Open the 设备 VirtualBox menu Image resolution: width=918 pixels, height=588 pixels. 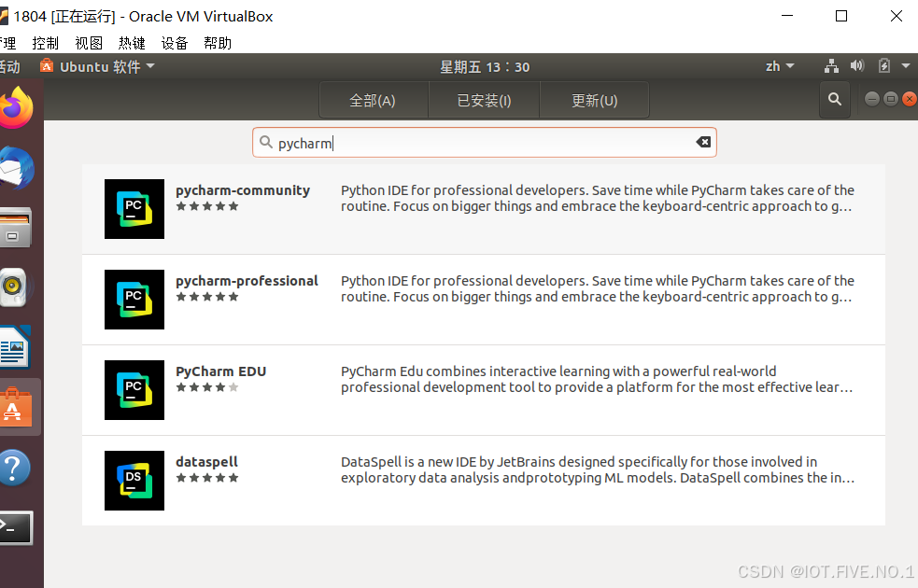[x=175, y=43]
